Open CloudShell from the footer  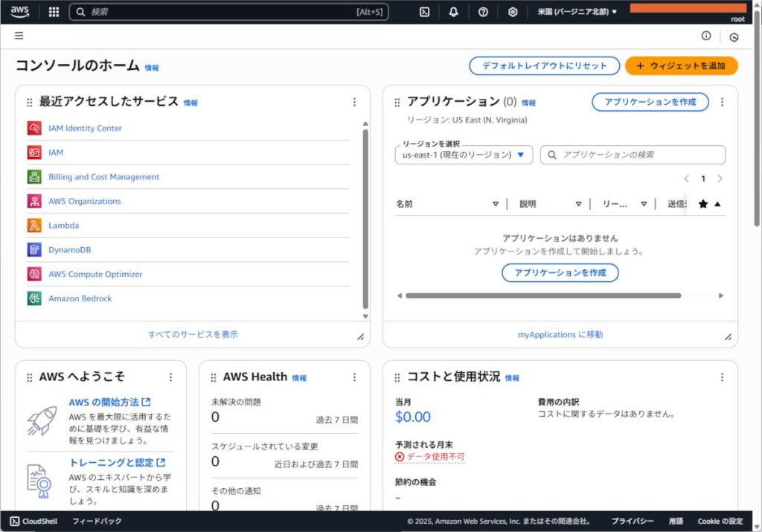[34, 522]
